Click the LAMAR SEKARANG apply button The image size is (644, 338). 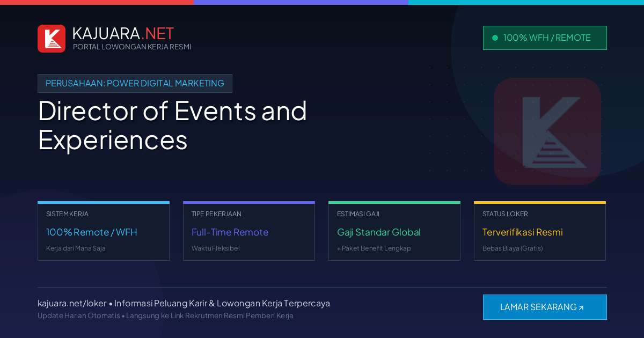pos(545,307)
